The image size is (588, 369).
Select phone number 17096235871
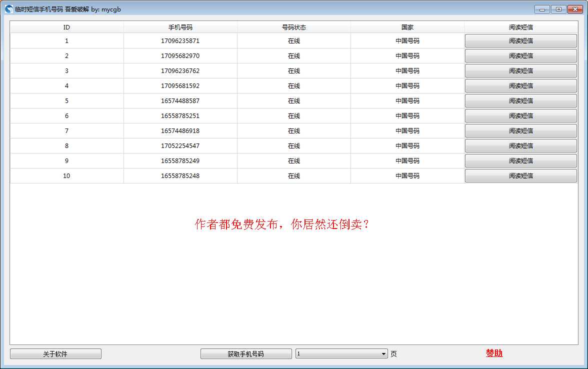click(x=180, y=41)
